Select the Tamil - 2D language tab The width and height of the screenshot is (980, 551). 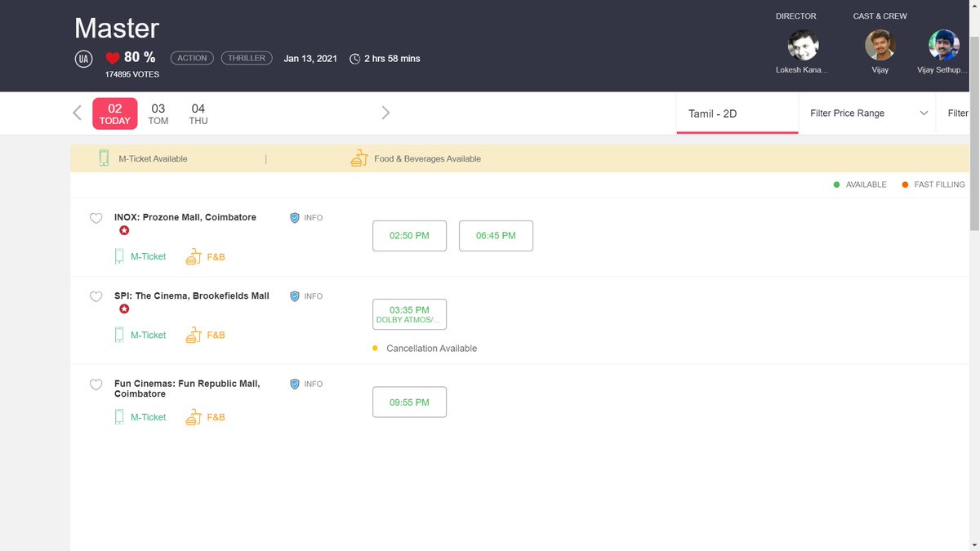[x=737, y=113]
